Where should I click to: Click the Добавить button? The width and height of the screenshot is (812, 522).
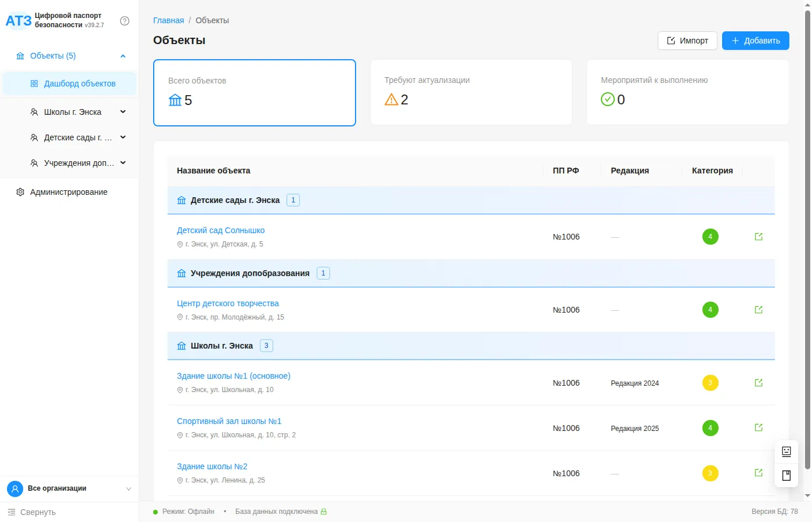click(x=755, y=41)
